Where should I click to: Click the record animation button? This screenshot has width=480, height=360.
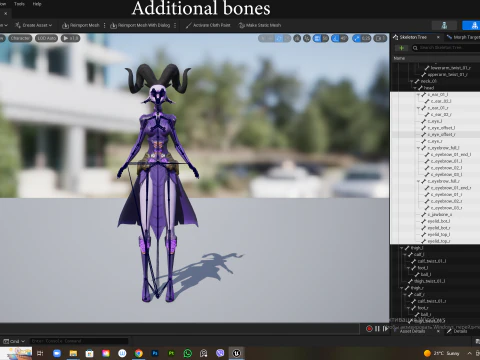coord(369,329)
